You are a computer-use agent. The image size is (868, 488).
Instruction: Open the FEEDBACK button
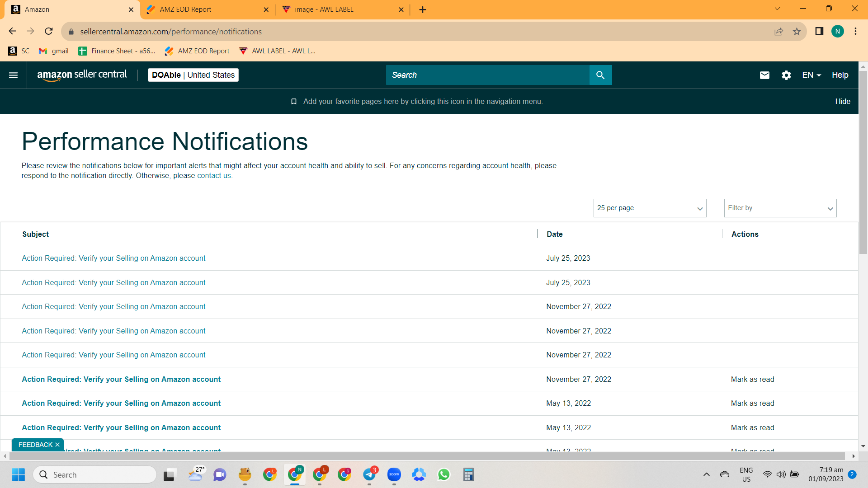tap(35, 445)
